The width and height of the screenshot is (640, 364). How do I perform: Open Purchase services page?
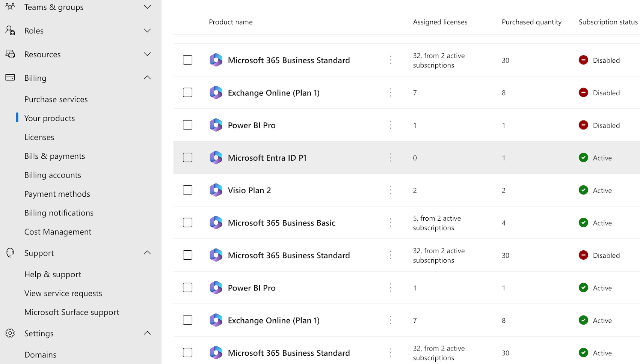(56, 99)
